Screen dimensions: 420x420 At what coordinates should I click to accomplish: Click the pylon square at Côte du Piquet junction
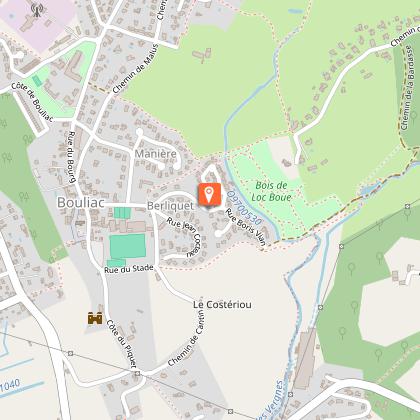pyautogui.click(x=137, y=374)
